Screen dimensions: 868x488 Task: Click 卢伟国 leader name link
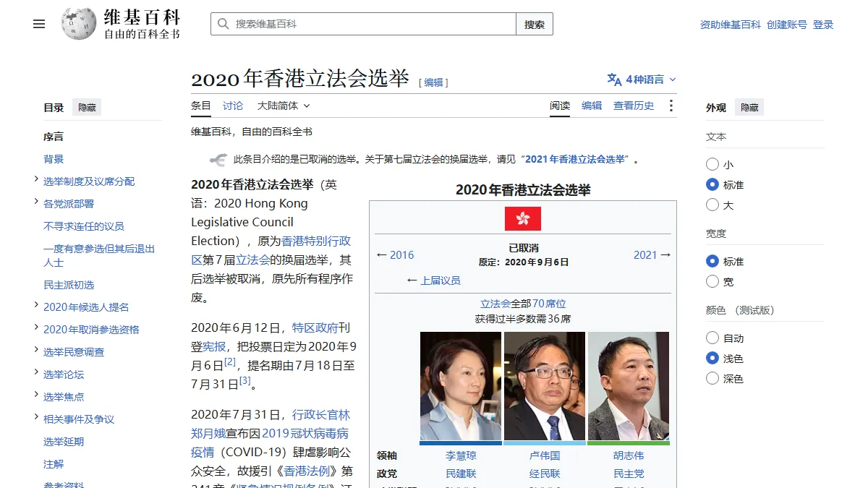[x=545, y=455]
